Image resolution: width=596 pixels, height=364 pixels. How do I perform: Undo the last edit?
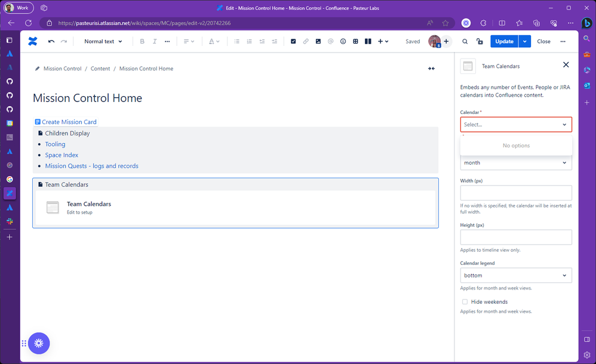point(51,41)
